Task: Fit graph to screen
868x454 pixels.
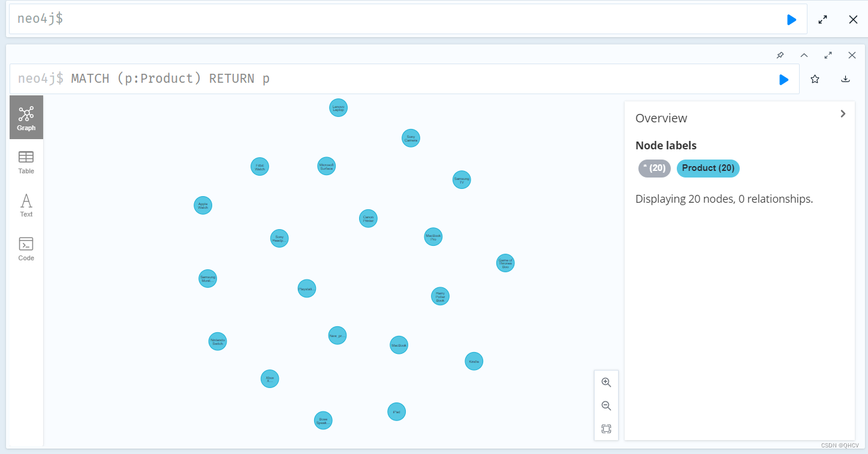Action: (x=606, y=429)
